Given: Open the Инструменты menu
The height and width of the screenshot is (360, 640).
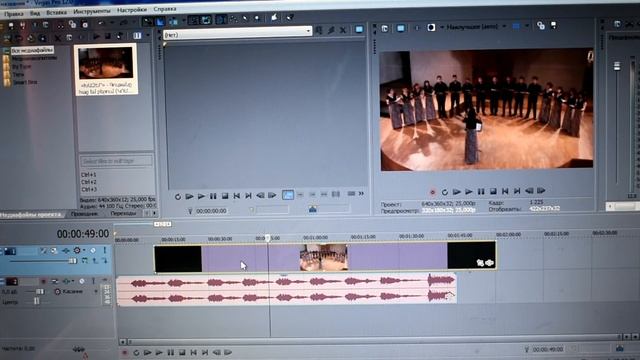Looking at the screenshot, I should (92, 11).
